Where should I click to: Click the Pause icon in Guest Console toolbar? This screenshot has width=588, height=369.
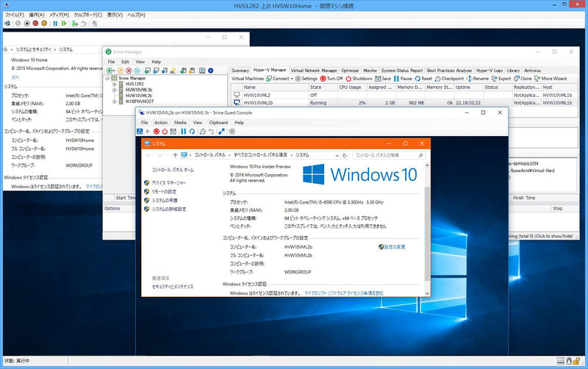183,131
